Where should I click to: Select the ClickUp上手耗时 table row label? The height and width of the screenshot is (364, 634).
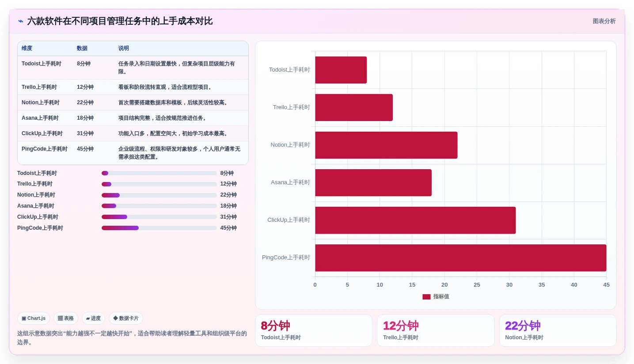coord(42,133)
